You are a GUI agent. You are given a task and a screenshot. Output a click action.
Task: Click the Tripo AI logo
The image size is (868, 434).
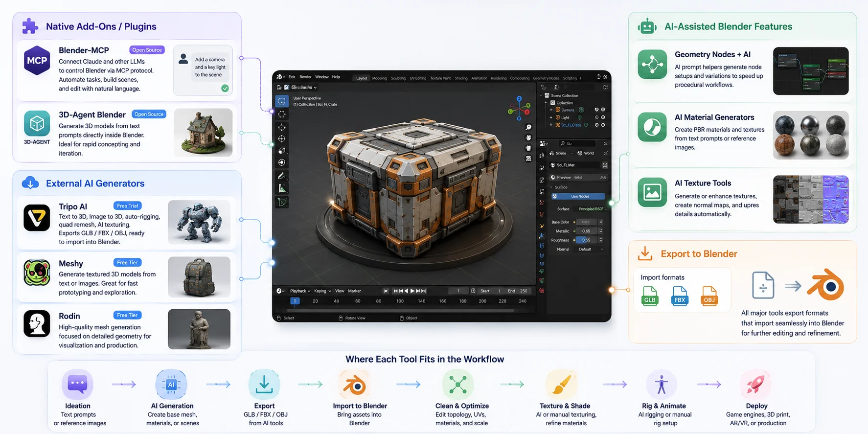[37, 218]
